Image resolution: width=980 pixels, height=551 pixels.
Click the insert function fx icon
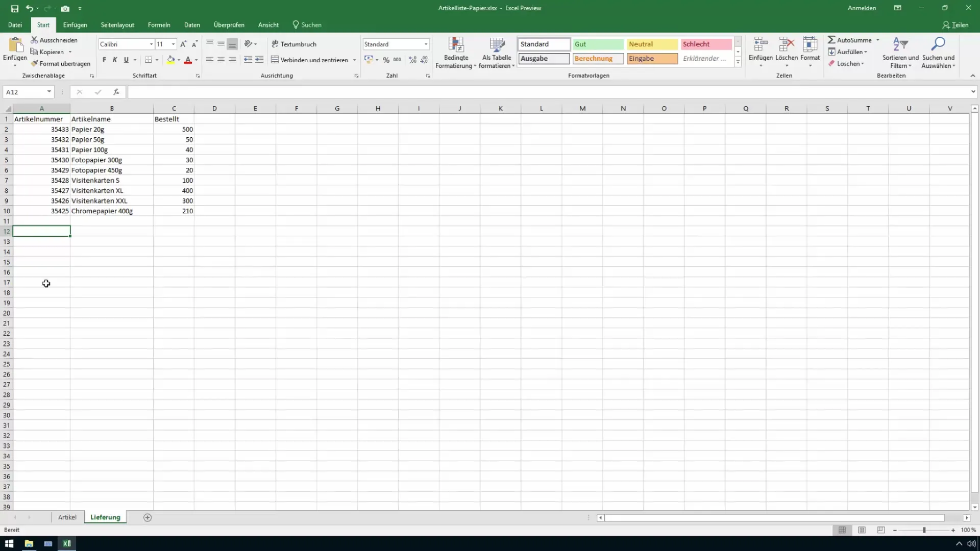(116, 92)
